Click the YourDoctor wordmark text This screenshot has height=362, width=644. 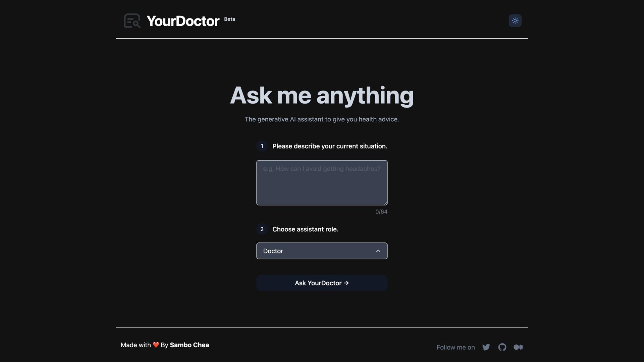(x=182, y=21)
